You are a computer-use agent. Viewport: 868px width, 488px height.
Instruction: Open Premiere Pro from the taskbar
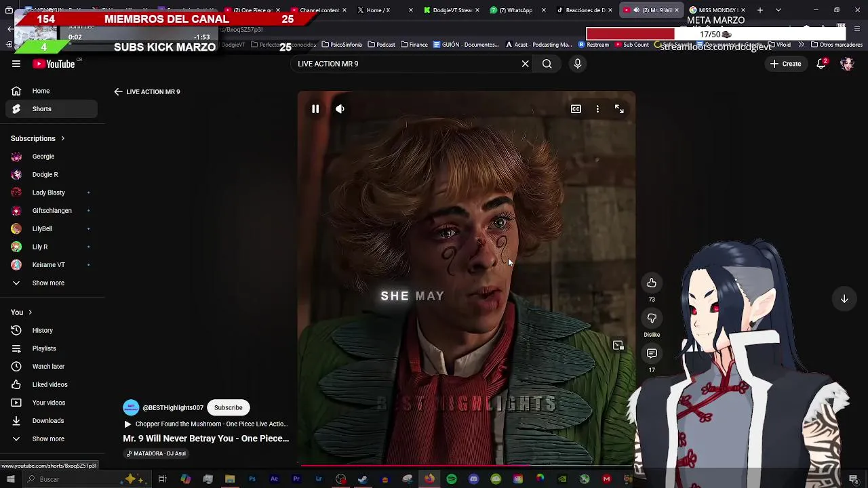296,479
